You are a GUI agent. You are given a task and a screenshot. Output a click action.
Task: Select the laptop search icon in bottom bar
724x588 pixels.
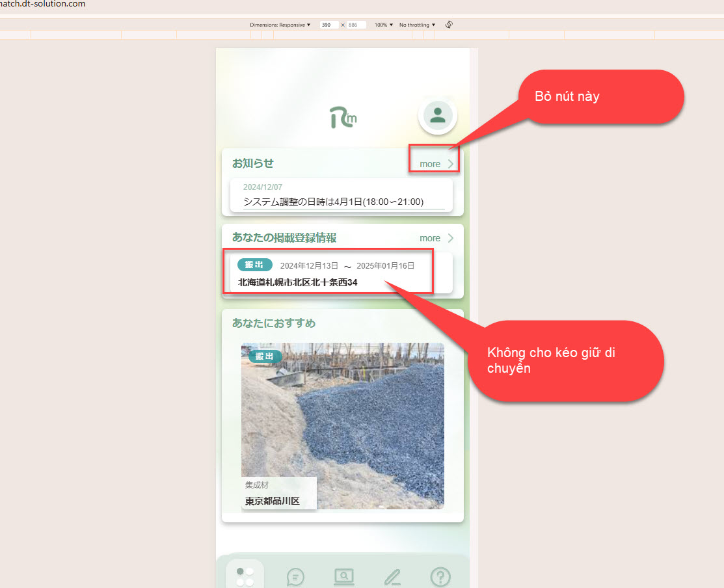click(343, 576)
